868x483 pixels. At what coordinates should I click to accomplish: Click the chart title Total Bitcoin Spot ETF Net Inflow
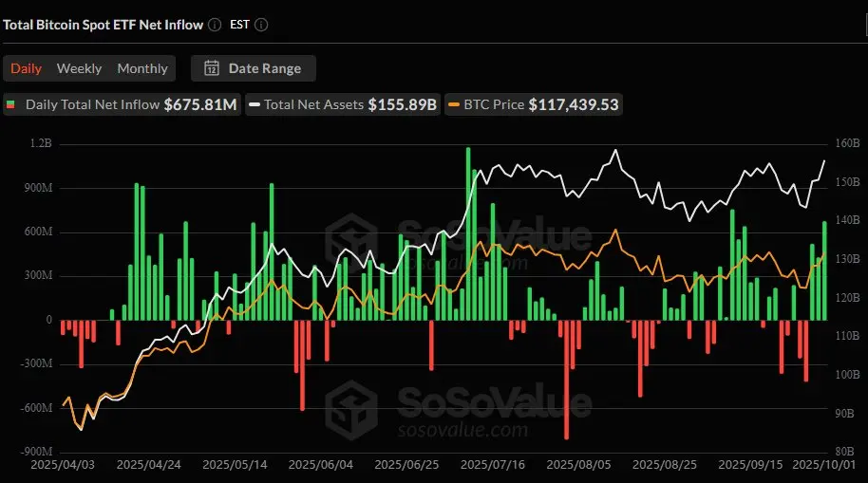click(104, 25)
